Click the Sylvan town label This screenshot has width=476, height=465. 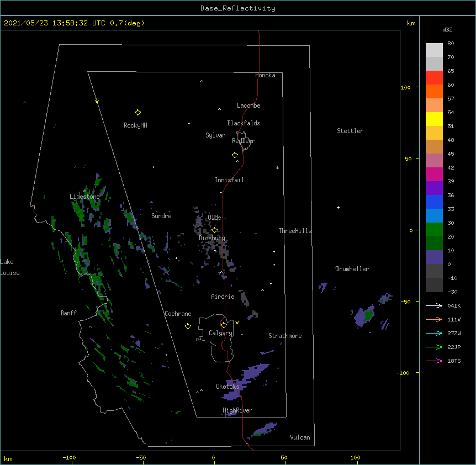click(x=215, y=135)
